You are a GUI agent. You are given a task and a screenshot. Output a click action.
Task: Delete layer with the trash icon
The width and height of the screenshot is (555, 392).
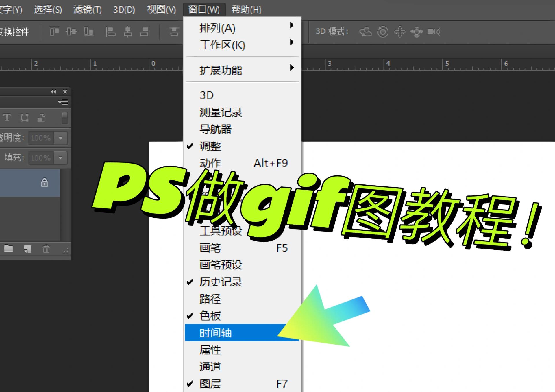coord(46,249)
